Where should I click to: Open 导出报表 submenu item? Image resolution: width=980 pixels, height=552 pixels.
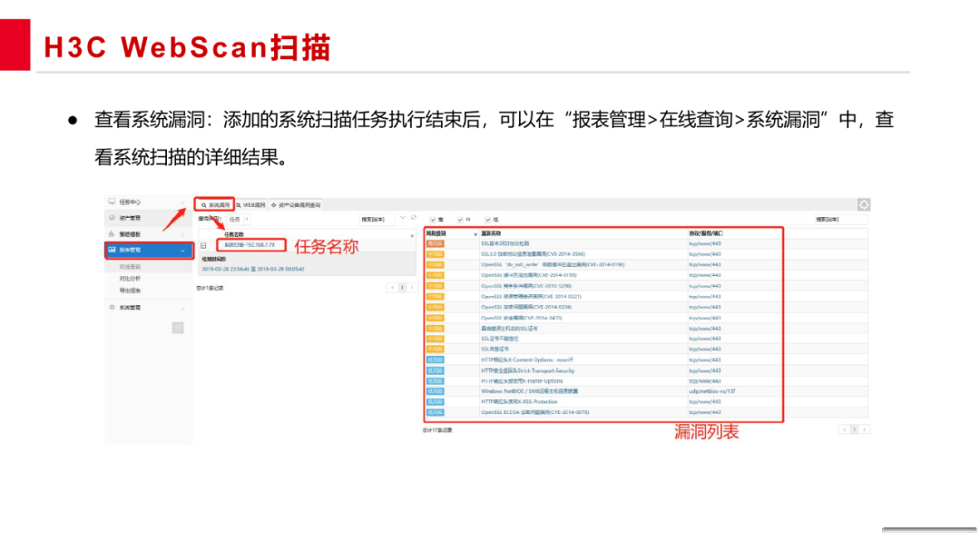pyautogui.click(x=130, y=291)
